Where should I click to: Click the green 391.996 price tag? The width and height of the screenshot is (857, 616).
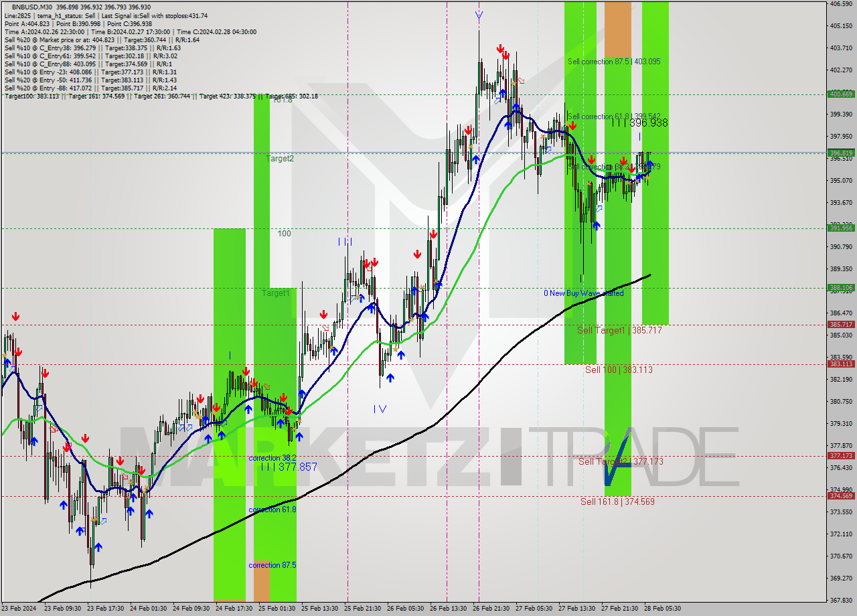[x=841, y=228]
